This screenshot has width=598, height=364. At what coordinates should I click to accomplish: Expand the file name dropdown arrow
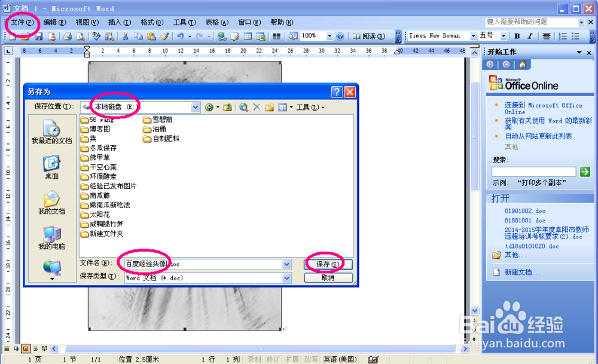click(x=287, y=264)
